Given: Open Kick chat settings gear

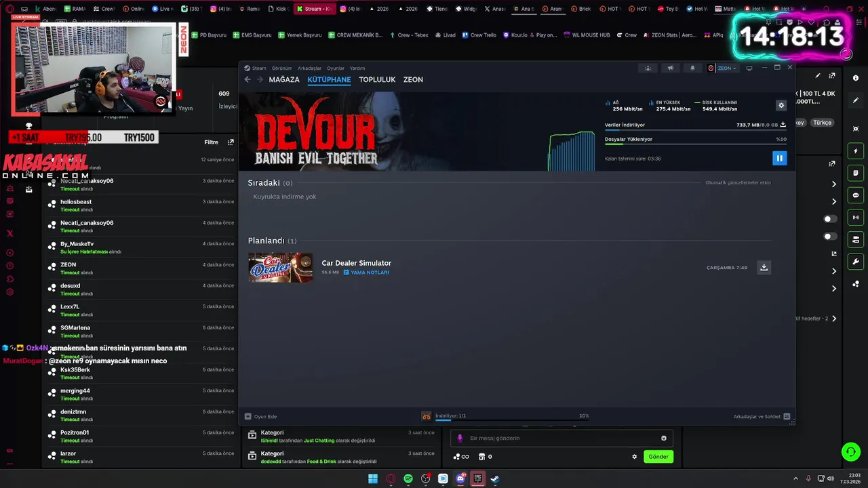Looking at the screenshot, I should pos(635,457).
